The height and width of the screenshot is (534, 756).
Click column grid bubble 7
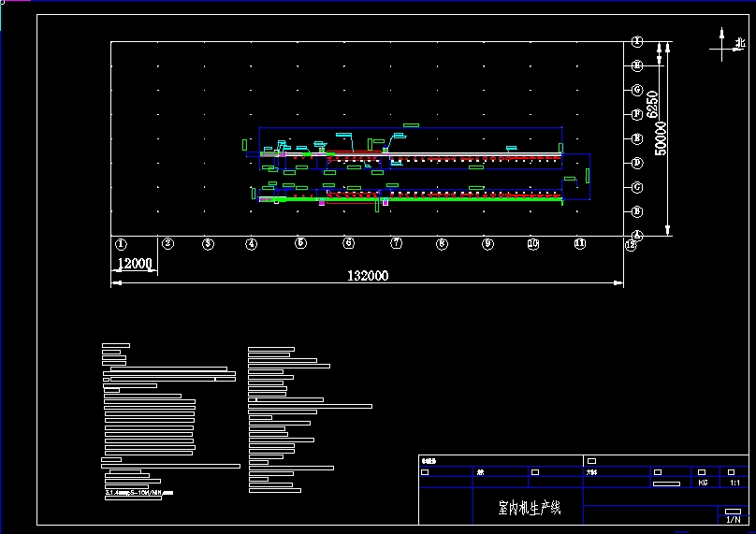(x=397, y=243)
